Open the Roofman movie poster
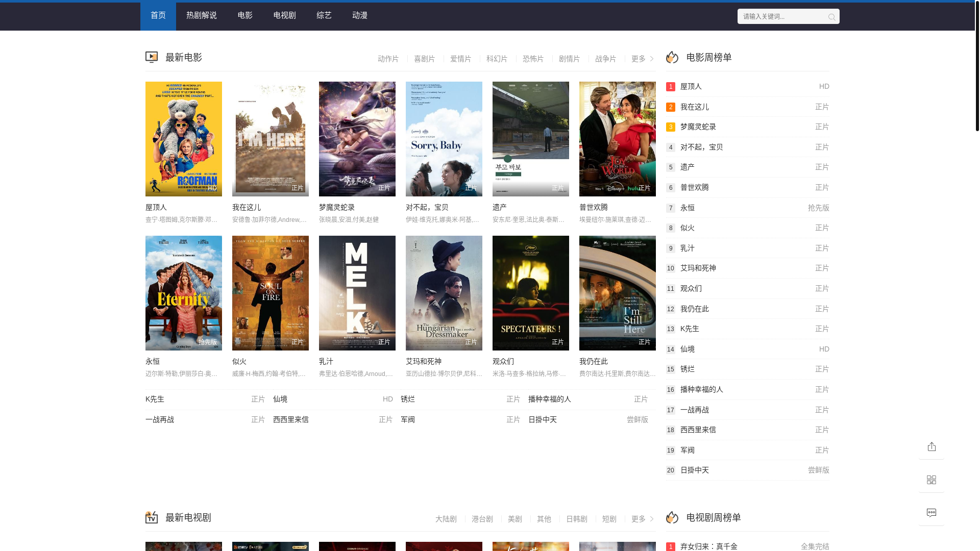 (184, 139)
